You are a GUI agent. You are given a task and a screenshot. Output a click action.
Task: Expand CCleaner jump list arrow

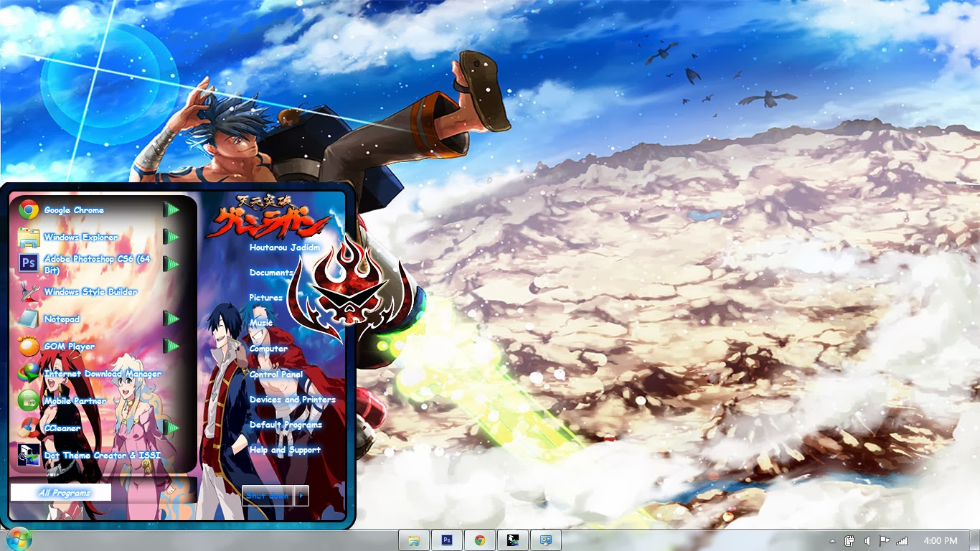coord(171,428)
